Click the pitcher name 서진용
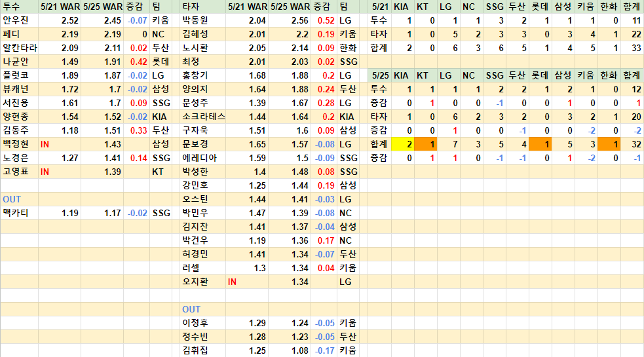 pos(15,103)
